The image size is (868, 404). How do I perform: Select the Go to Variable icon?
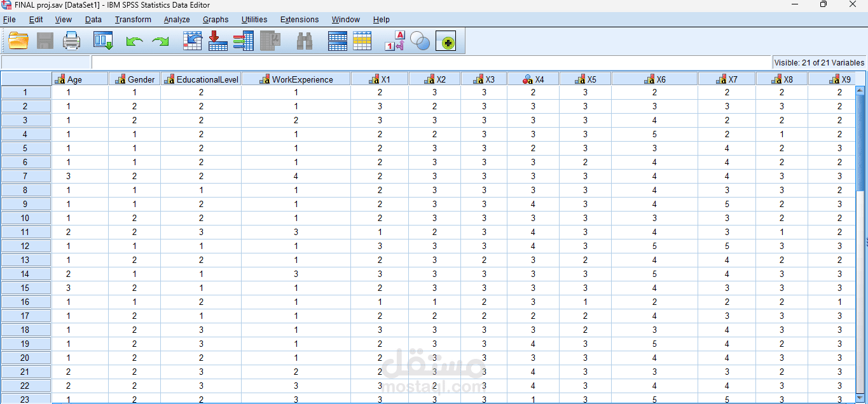point(218,41)
